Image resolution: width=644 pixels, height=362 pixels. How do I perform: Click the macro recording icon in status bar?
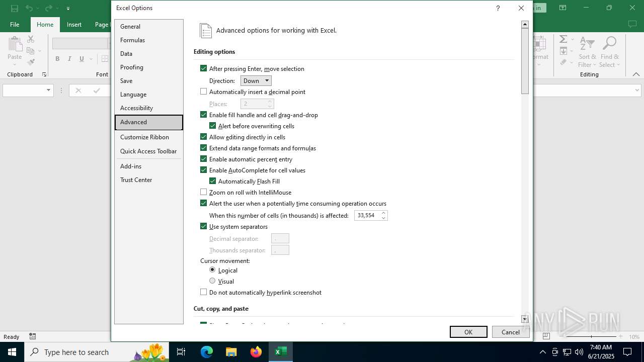(x=33, y=336)
